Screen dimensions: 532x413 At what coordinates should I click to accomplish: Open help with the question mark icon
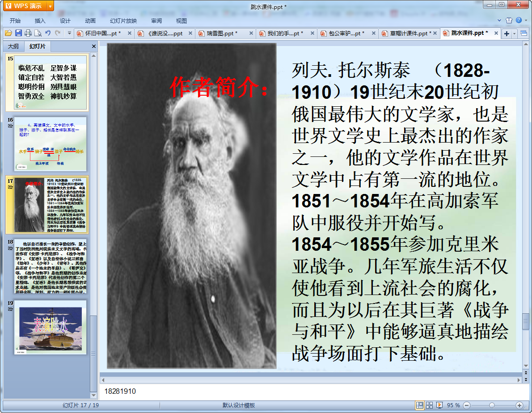coord(519,21)
